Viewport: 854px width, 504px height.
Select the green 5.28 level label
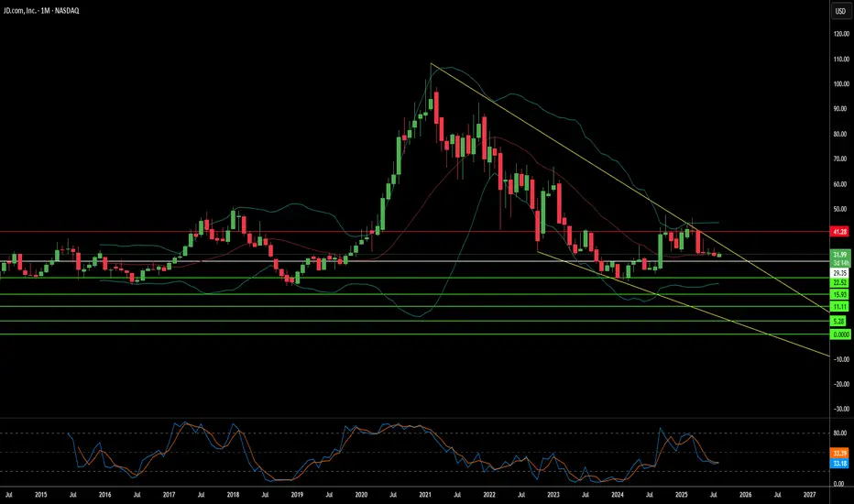click(x=838, y=321)
